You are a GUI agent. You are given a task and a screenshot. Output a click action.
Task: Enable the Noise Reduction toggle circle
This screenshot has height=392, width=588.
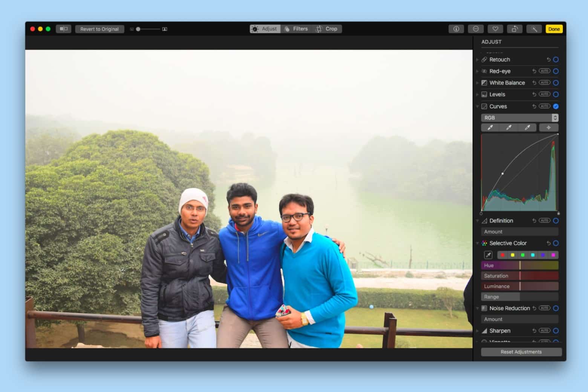pyautogui.click(x=556, y=308)
